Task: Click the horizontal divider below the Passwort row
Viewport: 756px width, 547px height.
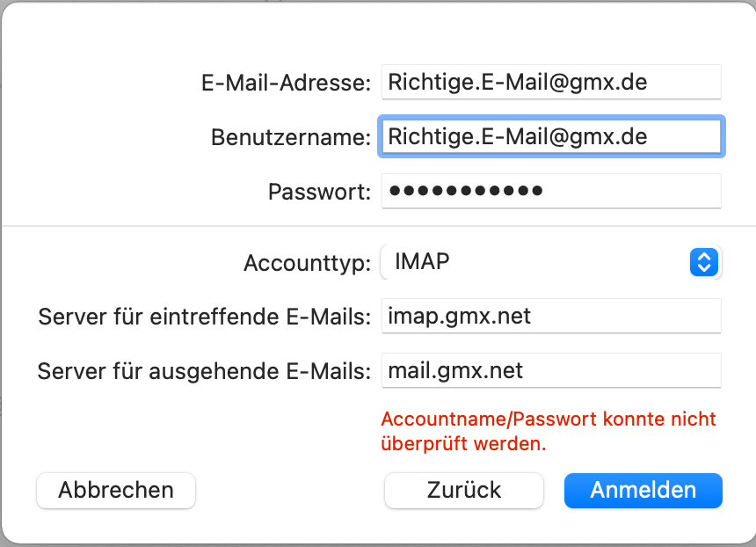Action: (378, 226)
